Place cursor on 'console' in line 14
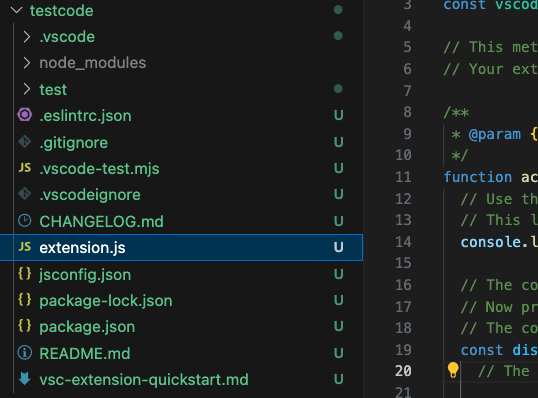Screen dimensions: 538x398 coord(491,242)
